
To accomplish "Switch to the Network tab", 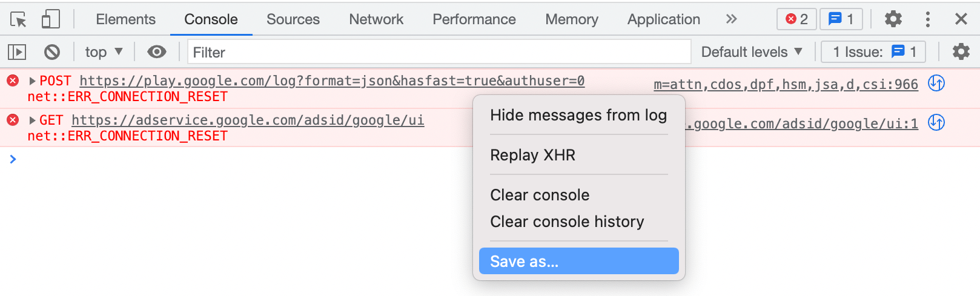I will click(376, 19).
